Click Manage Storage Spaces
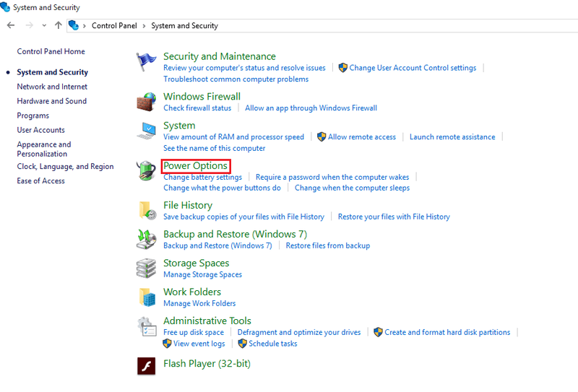The width and height of the screenshot is (578, 392). (x=203, y=274)
